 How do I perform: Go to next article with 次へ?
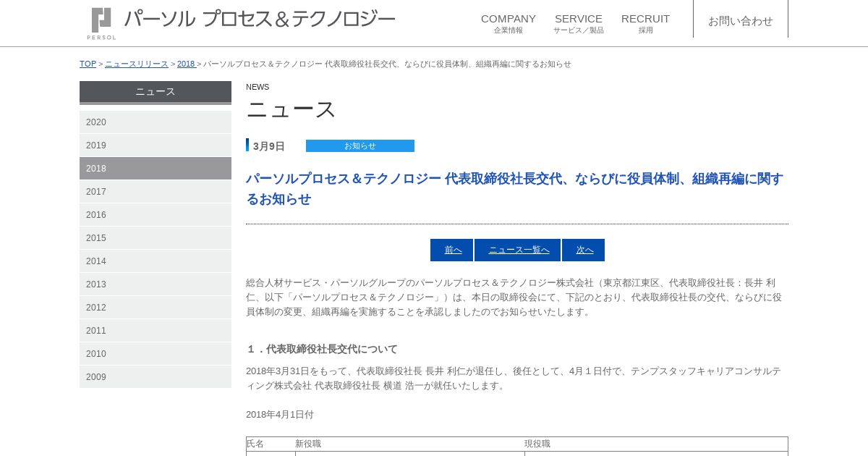(x=584, y=250)
